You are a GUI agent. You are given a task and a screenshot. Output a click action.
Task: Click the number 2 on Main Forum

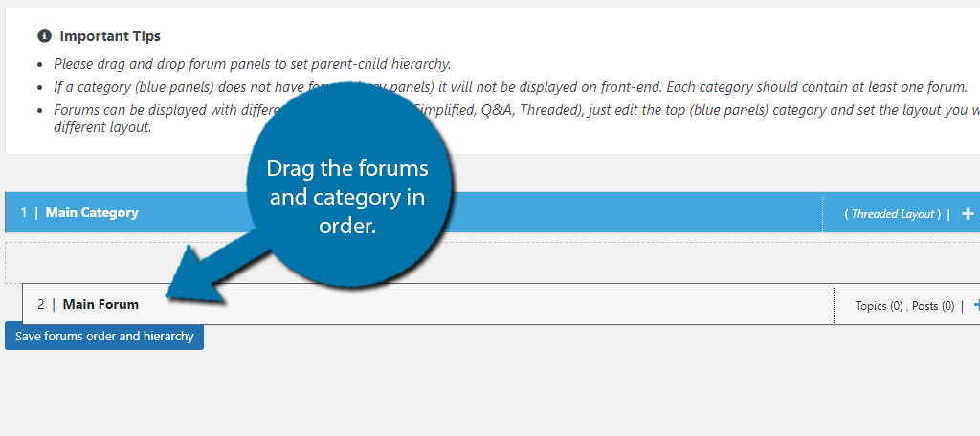pos(40,304)
